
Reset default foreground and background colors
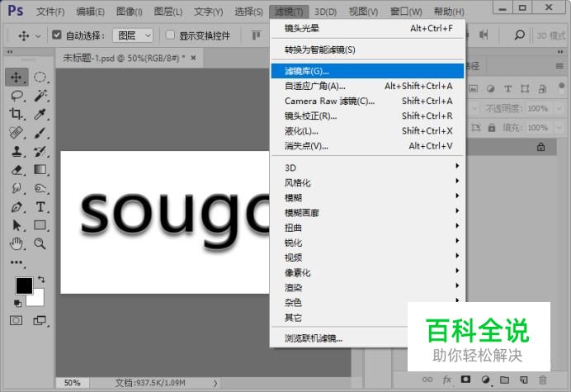[17, 303]
